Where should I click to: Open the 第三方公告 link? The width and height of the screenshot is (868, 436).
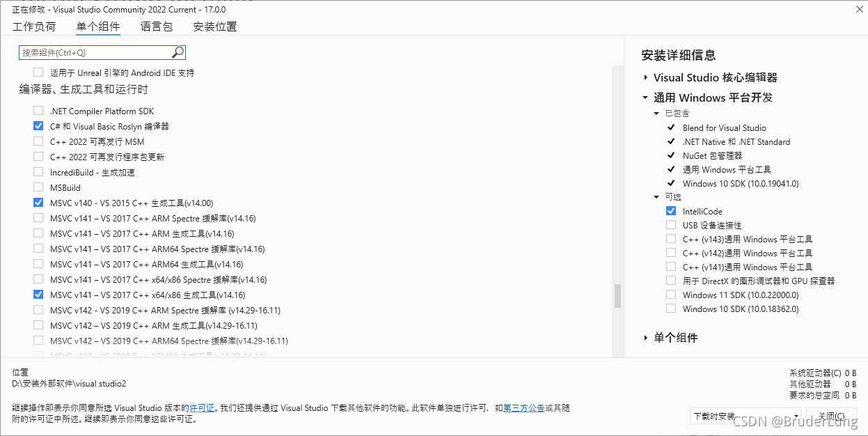pyautogui.click(x=523, y=407)
